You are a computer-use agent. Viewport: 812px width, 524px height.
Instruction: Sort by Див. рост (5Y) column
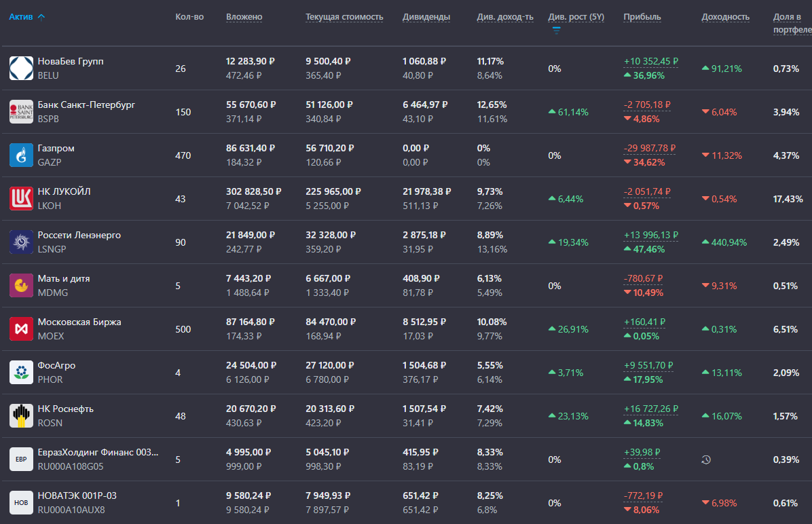pyautogui.click(x=576, y=17)
